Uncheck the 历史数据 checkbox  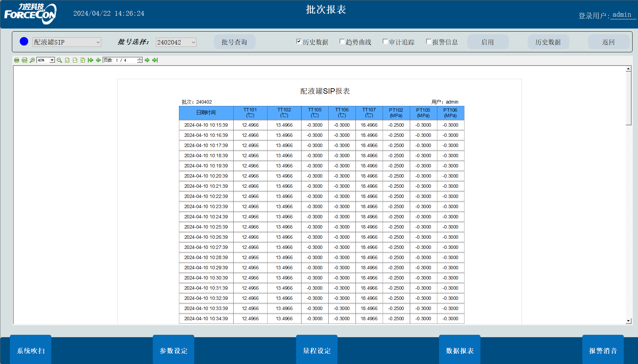click(299, 41)
